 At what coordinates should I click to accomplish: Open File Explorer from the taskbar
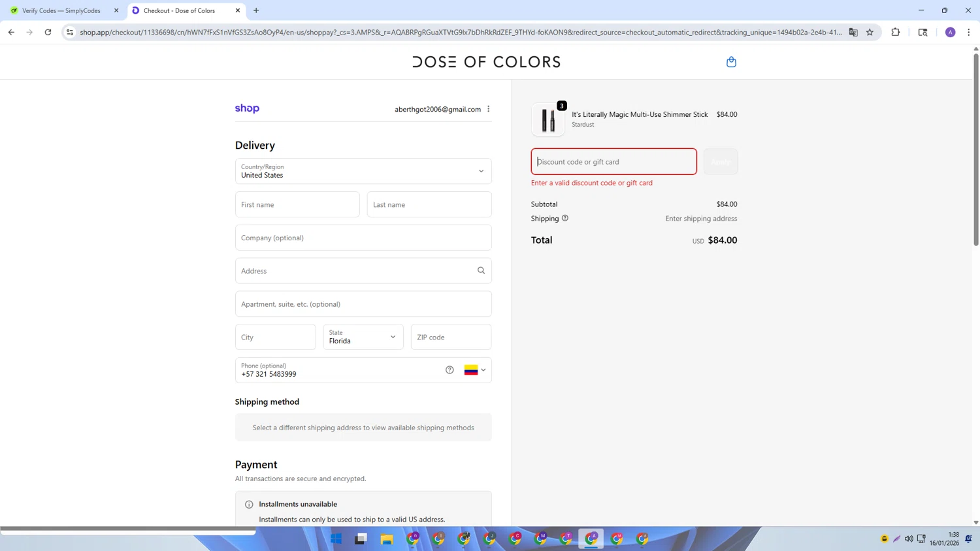[x=387, y=539]
